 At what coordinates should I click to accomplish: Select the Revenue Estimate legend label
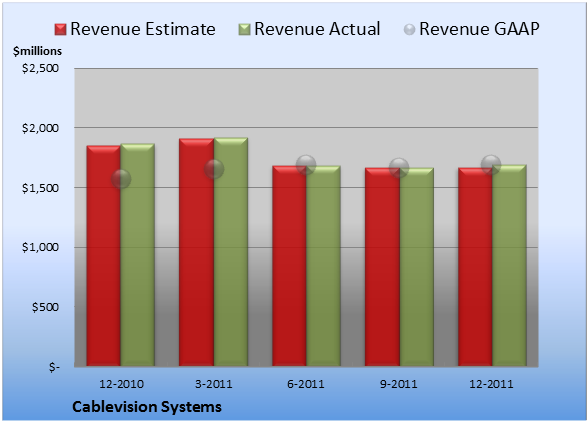point(143,29)
